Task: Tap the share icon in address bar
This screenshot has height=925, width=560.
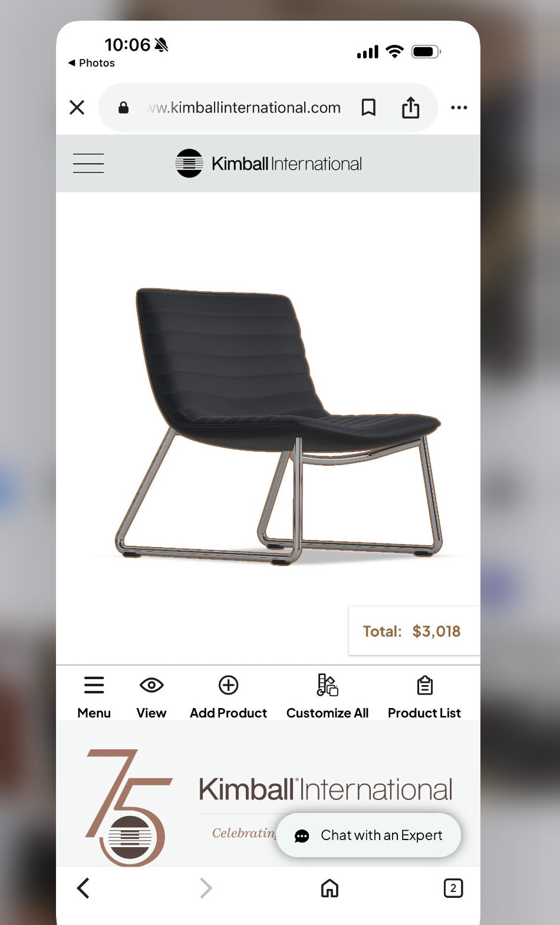Action: (x=411, y=107)
